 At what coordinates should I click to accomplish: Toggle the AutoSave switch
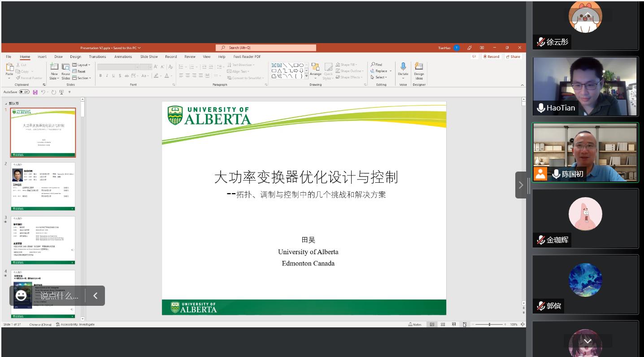24,92
